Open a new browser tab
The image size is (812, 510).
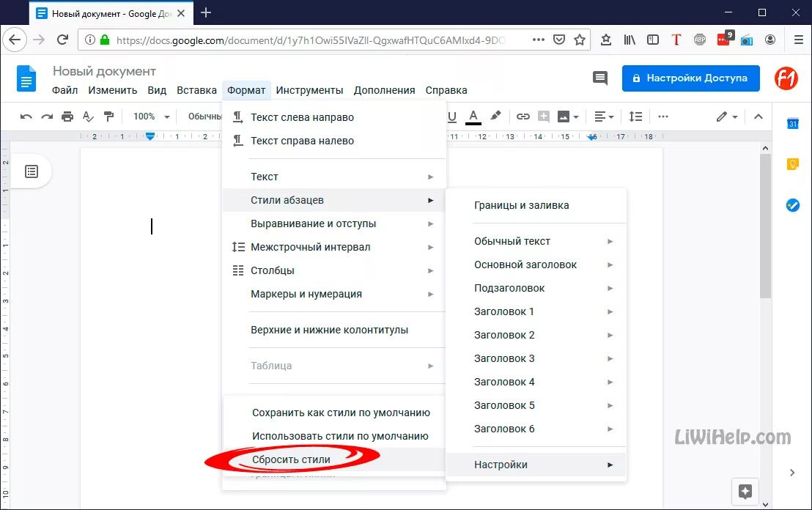tap(206, 13)
